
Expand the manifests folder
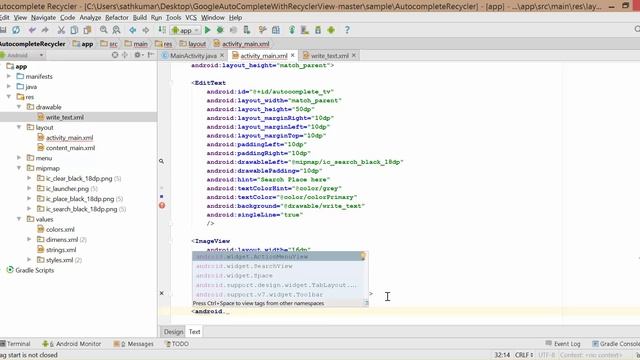(9, 76)
